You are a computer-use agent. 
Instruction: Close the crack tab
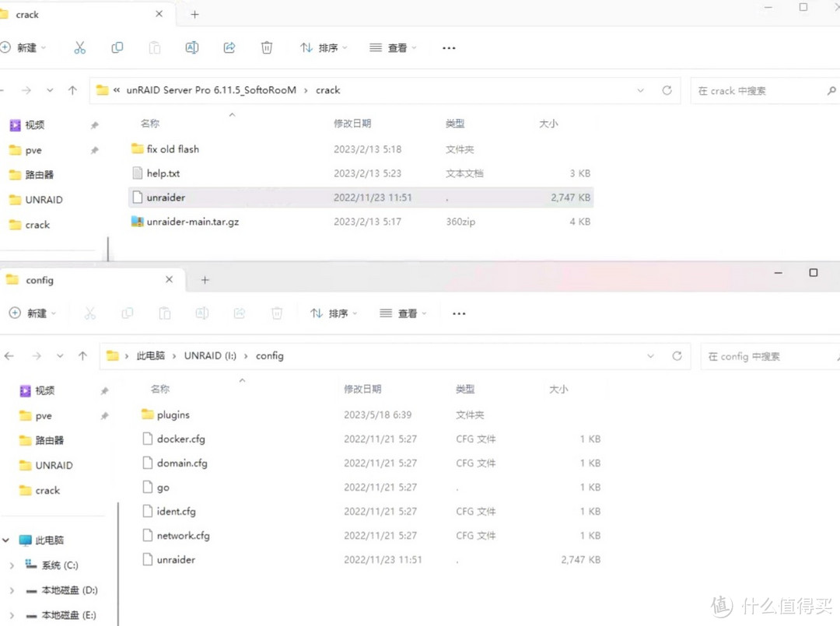[x=159, y=14]
